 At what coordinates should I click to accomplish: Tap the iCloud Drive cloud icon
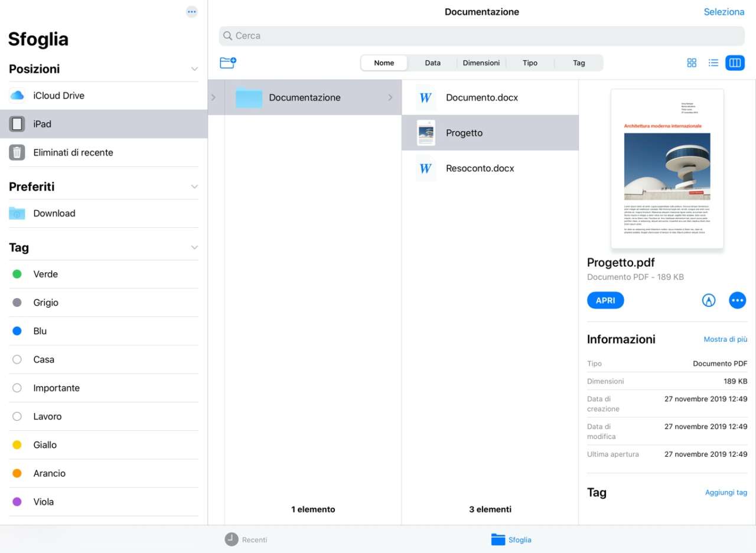17,96
